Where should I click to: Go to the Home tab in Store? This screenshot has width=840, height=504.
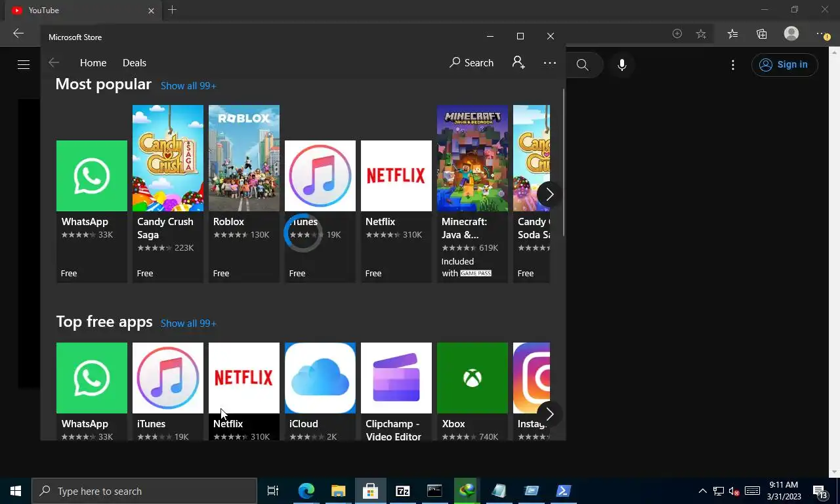click(93, 63)
